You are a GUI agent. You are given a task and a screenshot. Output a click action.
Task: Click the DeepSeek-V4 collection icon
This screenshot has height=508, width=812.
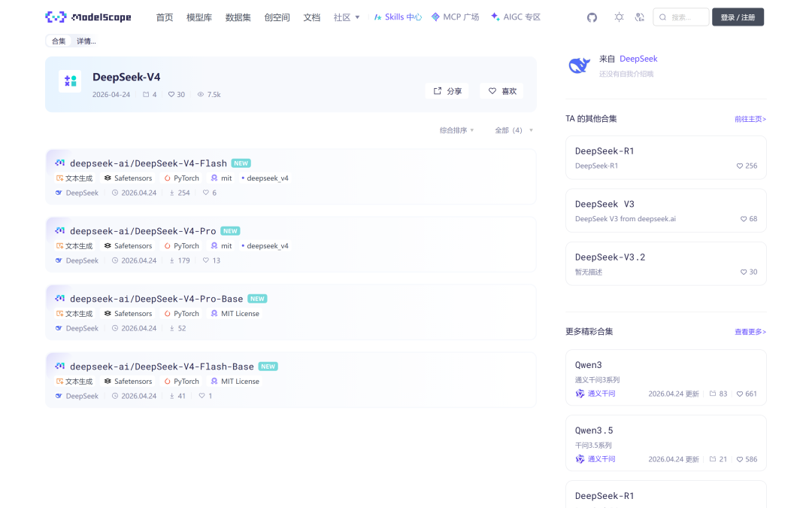[70, 81]
